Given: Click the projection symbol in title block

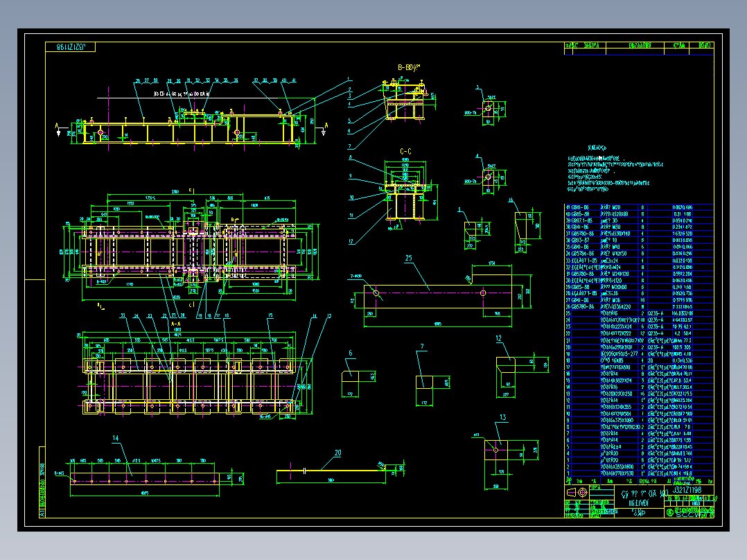Looking at the screenshot, I should pos(577,492).
